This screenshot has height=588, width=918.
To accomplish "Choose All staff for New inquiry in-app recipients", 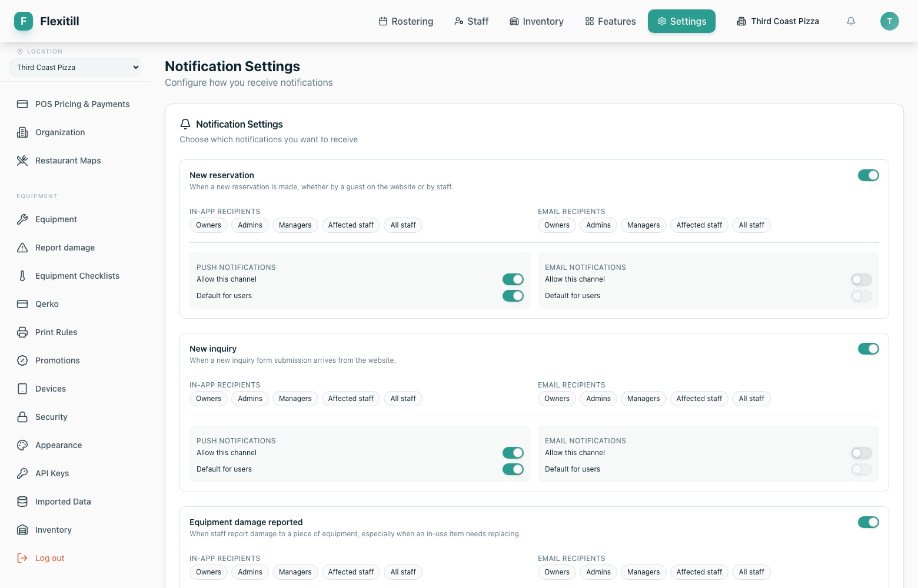I will pos(403,399).
